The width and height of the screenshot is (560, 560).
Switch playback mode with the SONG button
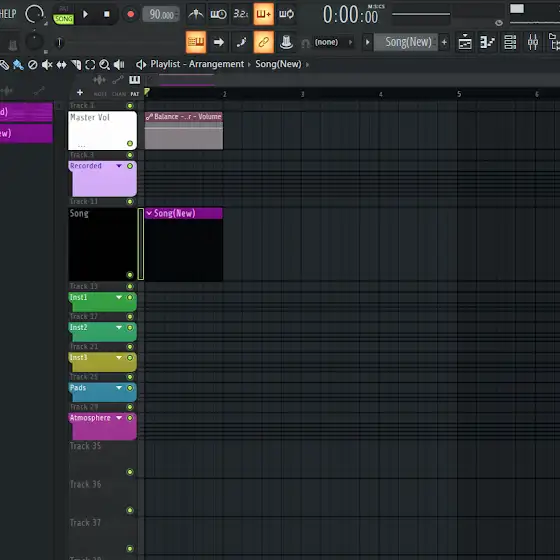(64, 19)
